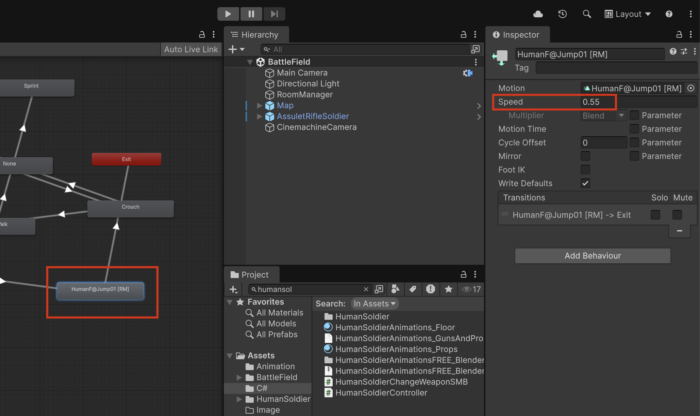Toggle the Write Defaults checkbox
The width and height of the screenshot is (700, 416).
coord(585,183)
